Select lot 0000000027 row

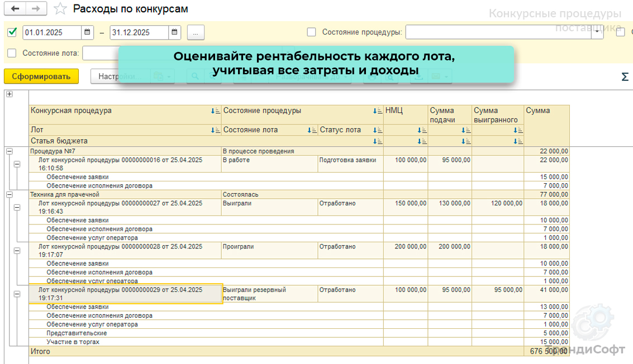point(299,208)
